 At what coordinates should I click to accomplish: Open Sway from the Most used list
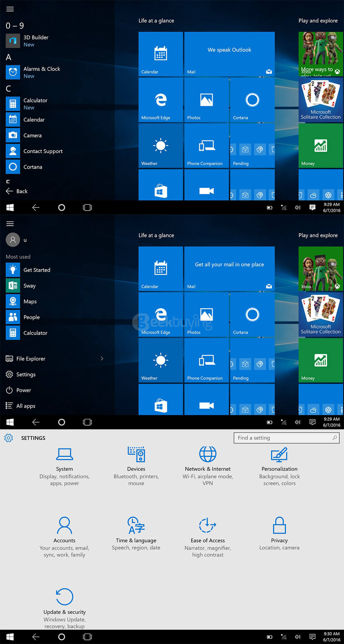click(29, 286)
